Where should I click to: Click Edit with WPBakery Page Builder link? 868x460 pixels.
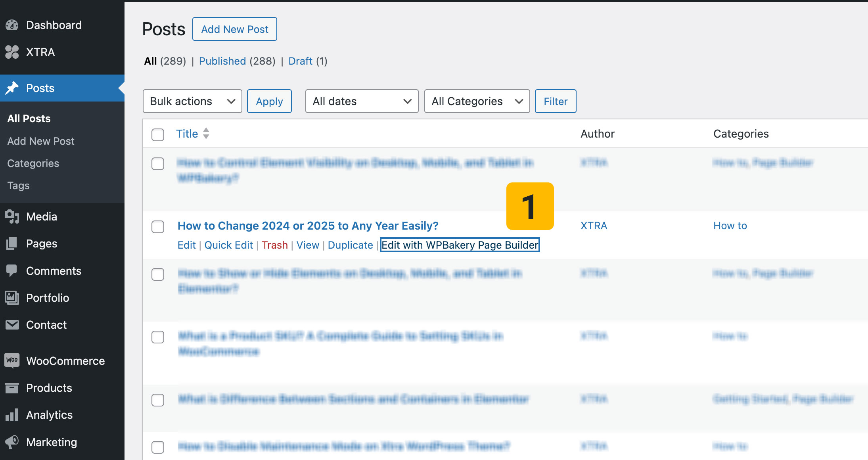tap(460, 245)
